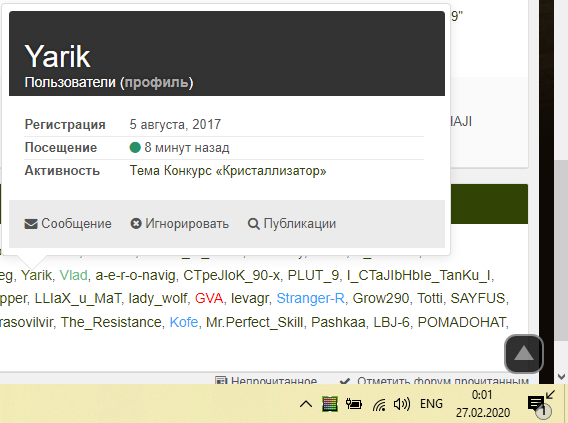This screenshot has width=568, height=423.
Task: Open user Grow290 profile
Action: tap(381, 298)
